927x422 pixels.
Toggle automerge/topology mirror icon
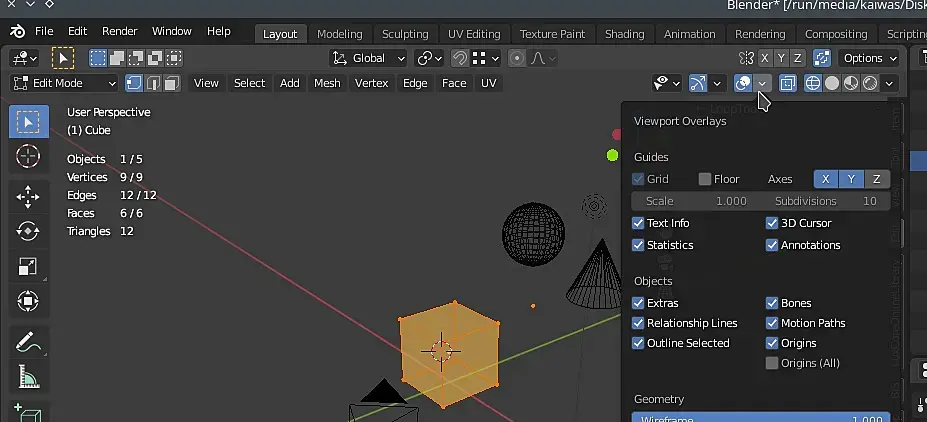click(822, 58)
